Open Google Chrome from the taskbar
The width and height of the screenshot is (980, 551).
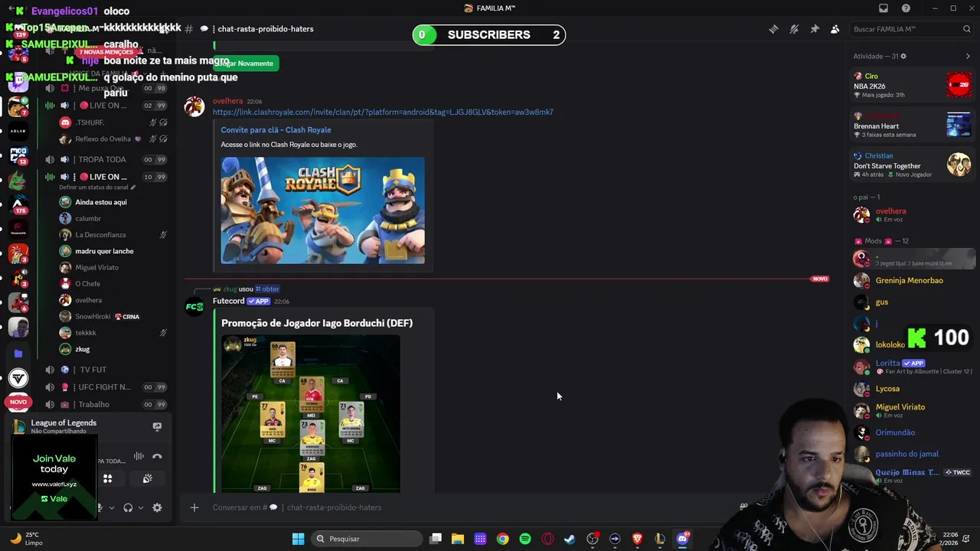pos(502,539)
